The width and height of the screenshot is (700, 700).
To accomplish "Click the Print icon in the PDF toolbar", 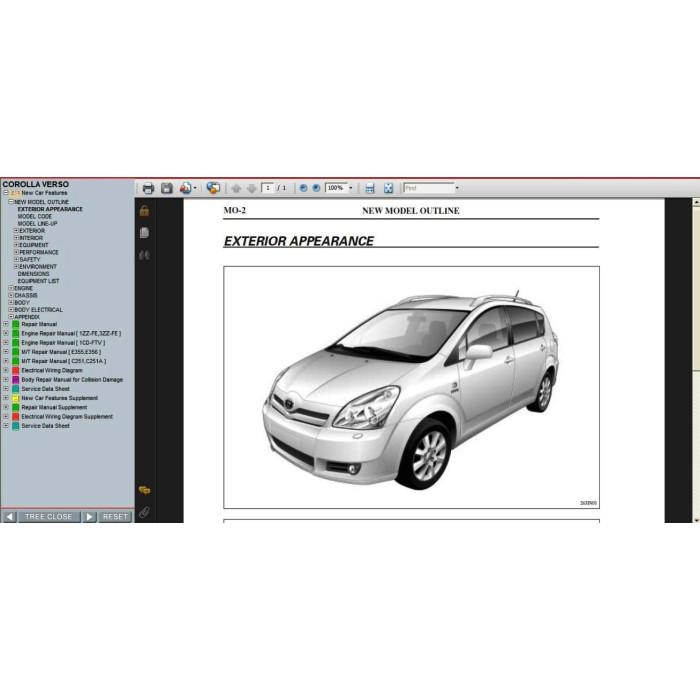I will pos(148,188).
